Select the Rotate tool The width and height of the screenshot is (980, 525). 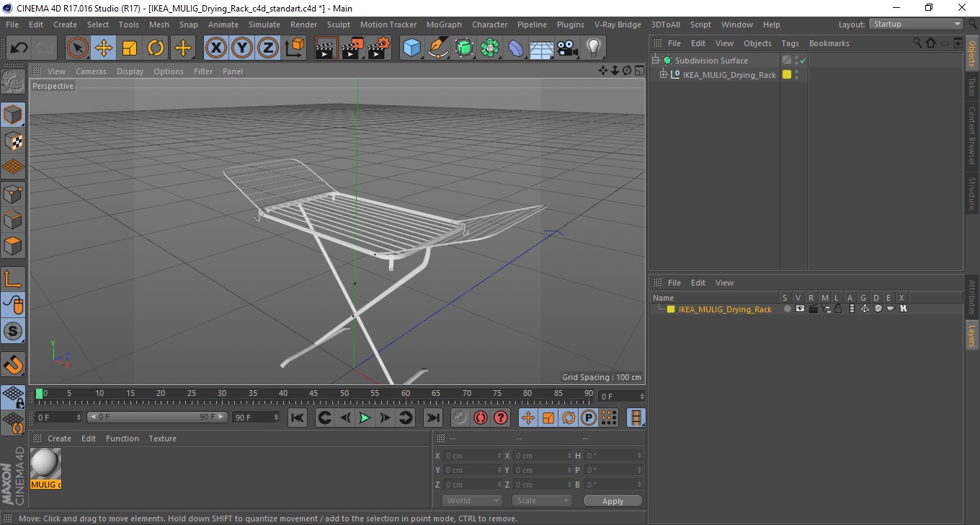pos(156,48)
